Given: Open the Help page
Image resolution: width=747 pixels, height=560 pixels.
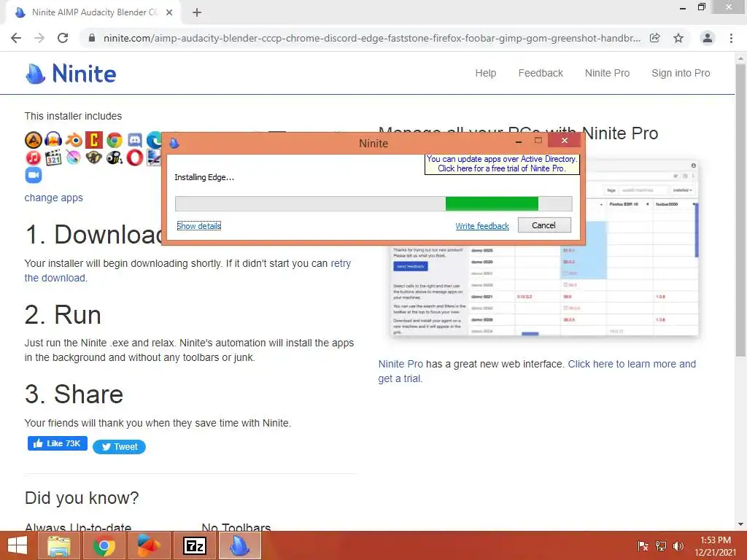Looking at the screenshot, I should [x=485, y=73].
